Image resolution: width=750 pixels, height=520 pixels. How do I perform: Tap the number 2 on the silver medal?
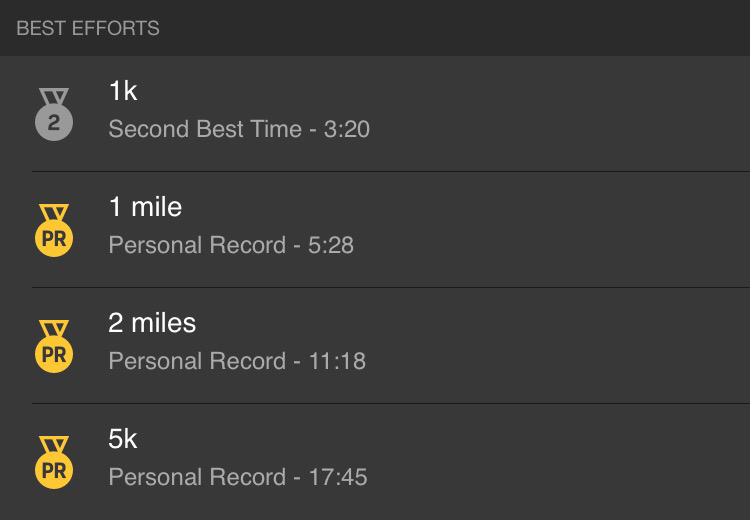[x=54, y=123]
